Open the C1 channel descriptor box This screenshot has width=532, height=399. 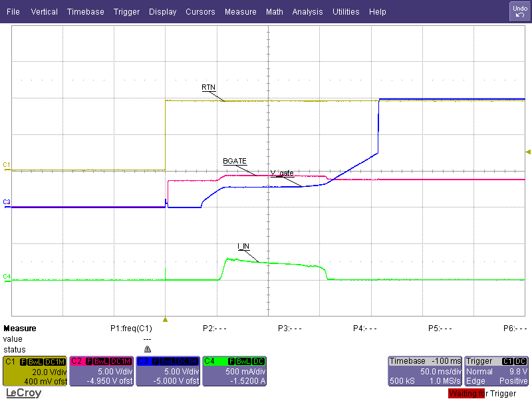point(35,371)
